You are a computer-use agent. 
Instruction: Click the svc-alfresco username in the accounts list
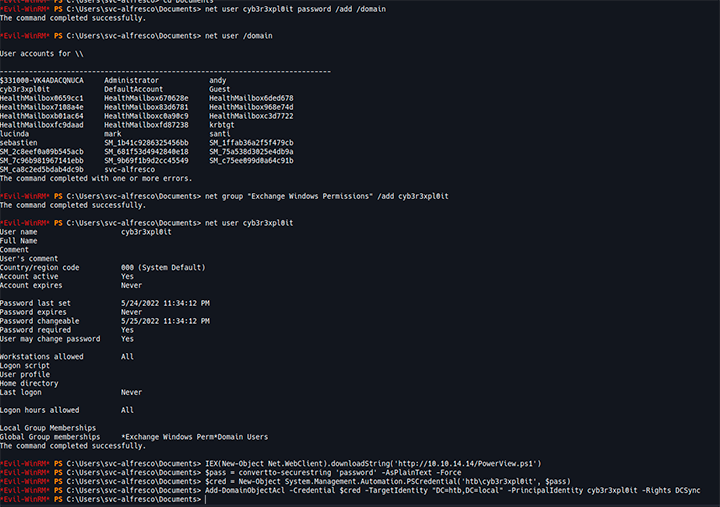(129, 169)
